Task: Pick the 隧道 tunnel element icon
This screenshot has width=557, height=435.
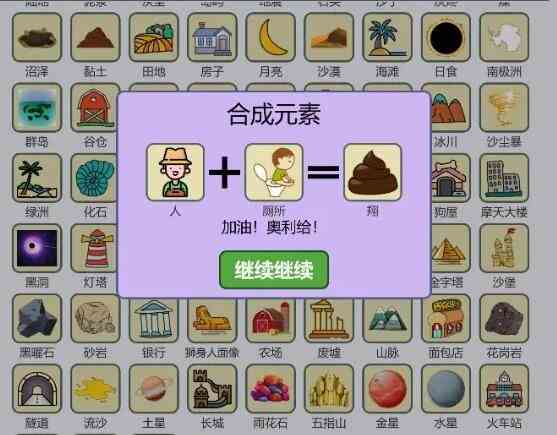Action: point(37,388)
